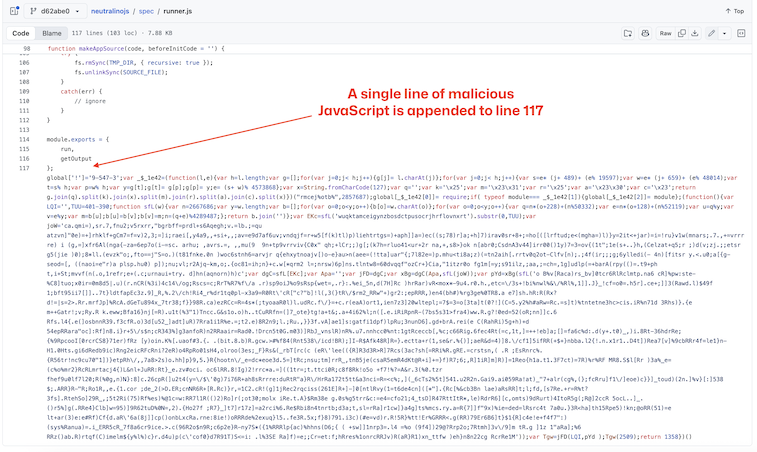757x452 pixels.
Task: Jump to Top of the file
Action: tap(734, 11)
